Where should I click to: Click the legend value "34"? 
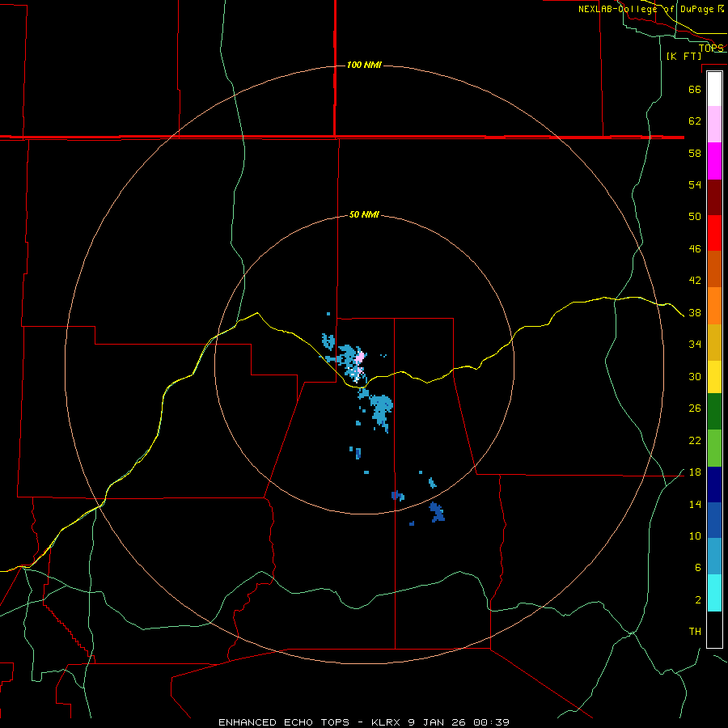(695, 344)
